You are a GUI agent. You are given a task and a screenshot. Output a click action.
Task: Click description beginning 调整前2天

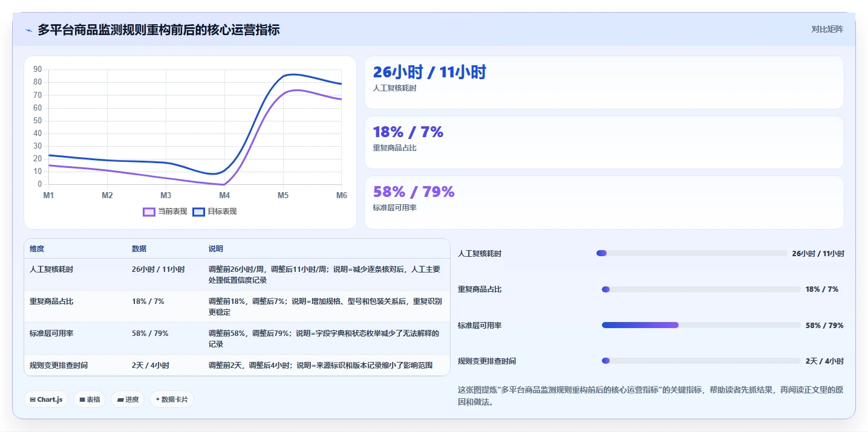pos(321,365)
